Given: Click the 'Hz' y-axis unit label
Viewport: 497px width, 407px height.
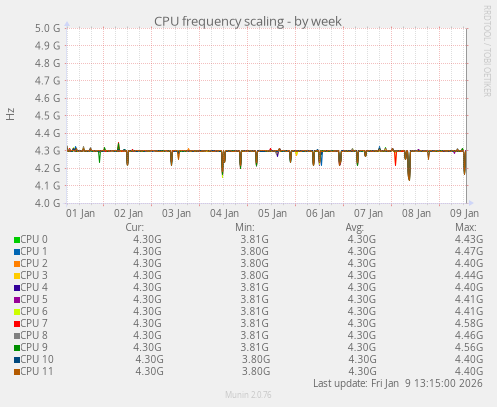Looking at the screenshot, I should pos(10,114).
